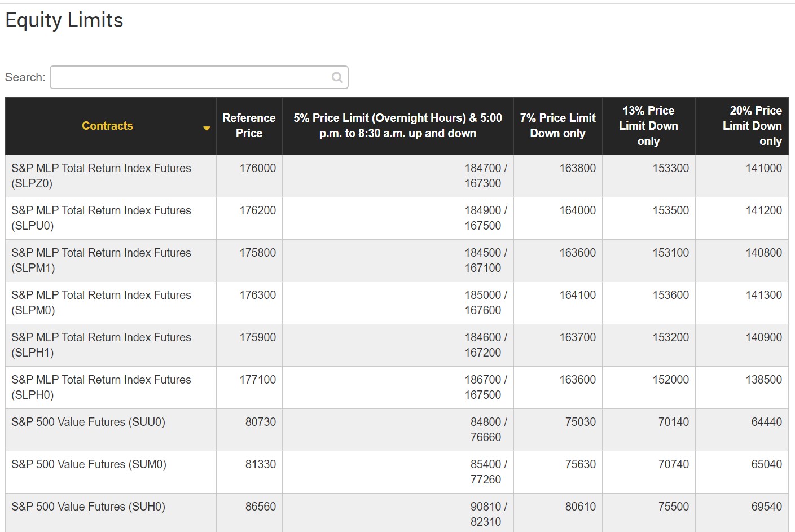Sort by Reference Price column header

coord(249,126)
